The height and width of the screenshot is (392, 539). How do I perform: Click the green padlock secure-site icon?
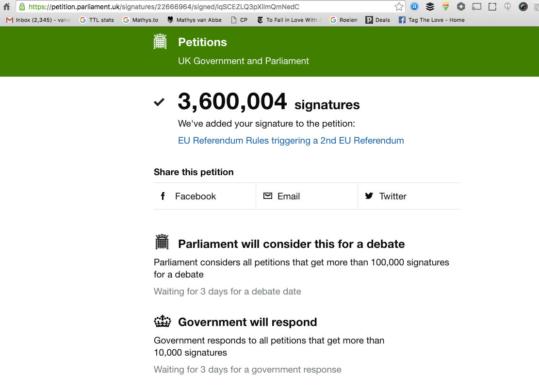pos(22,7)
